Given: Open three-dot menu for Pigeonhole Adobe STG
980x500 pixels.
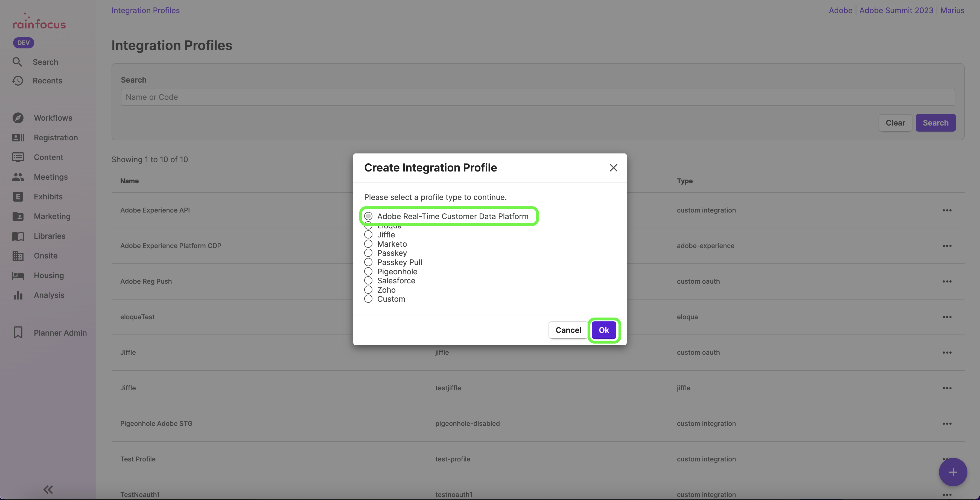Looking at the screenshot, I should click(x=947, y=423).
